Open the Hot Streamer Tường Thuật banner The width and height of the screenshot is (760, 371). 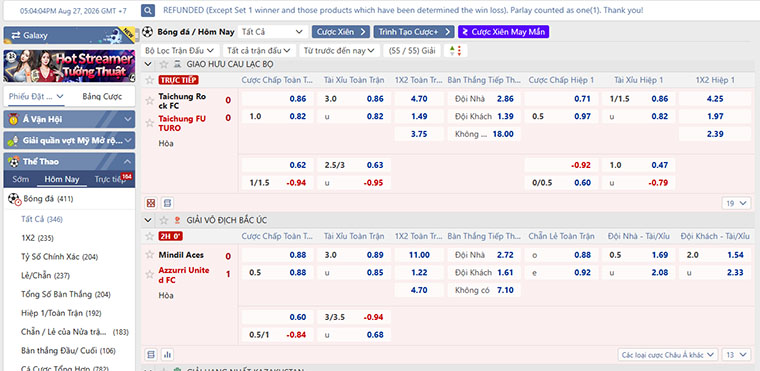click(x=69, y=66)
